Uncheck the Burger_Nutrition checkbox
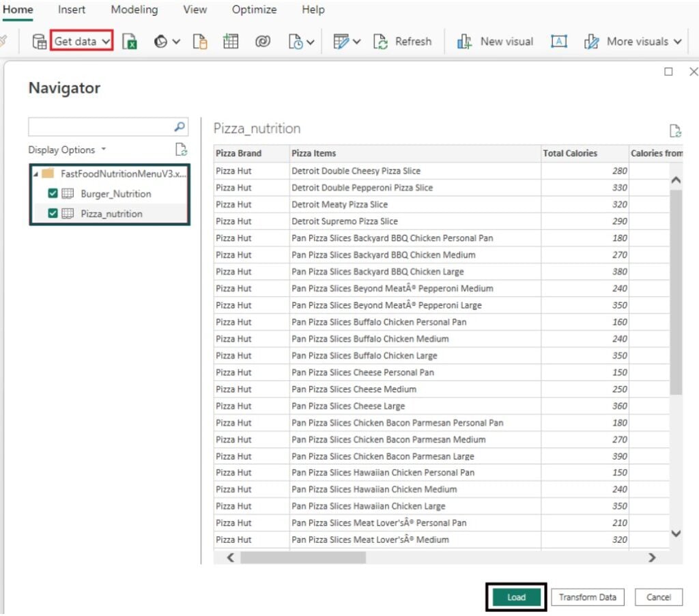699x616 pixels. tap(53, 193)
